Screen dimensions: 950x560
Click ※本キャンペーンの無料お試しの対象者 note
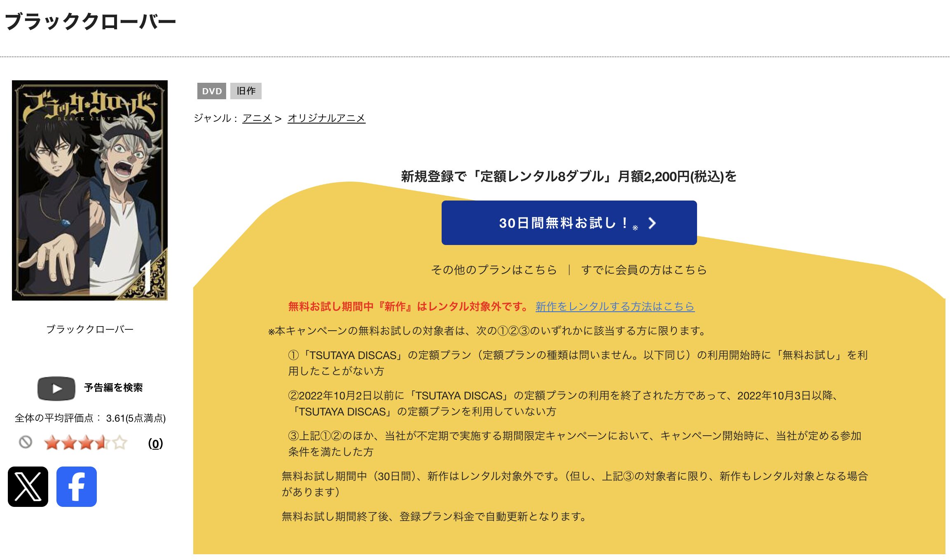click(x=487, y=331)
